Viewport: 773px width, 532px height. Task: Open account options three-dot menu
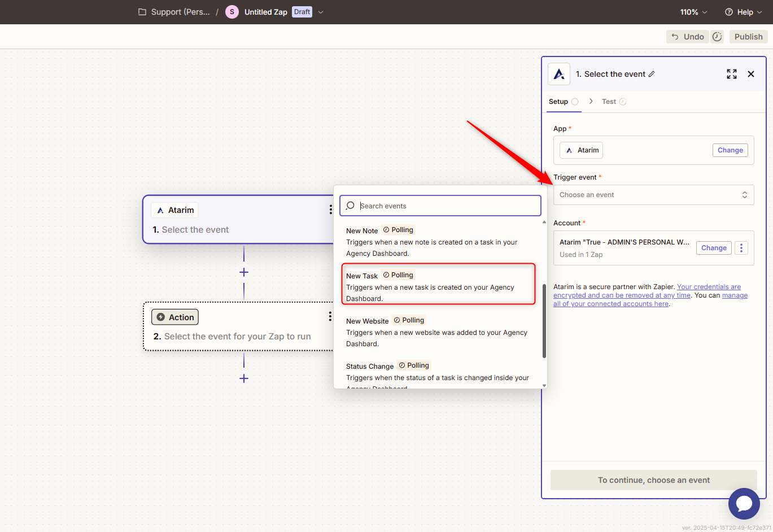[x=741, y=248]
